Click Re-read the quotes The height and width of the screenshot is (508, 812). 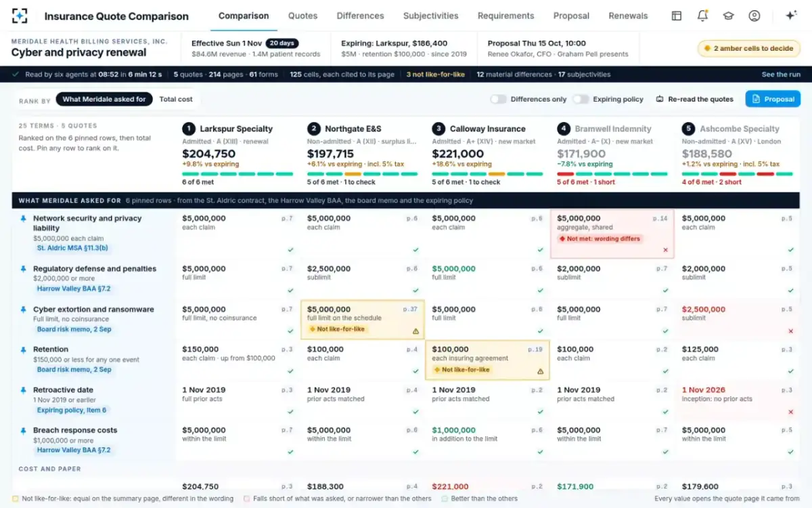(x=694, y=99)
